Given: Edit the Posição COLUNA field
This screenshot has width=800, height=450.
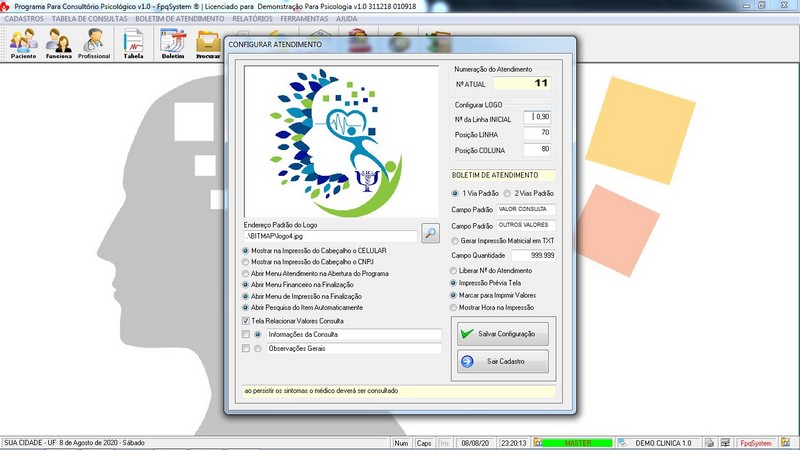Looking at the screenshot, I should click(x=537, y=149).
